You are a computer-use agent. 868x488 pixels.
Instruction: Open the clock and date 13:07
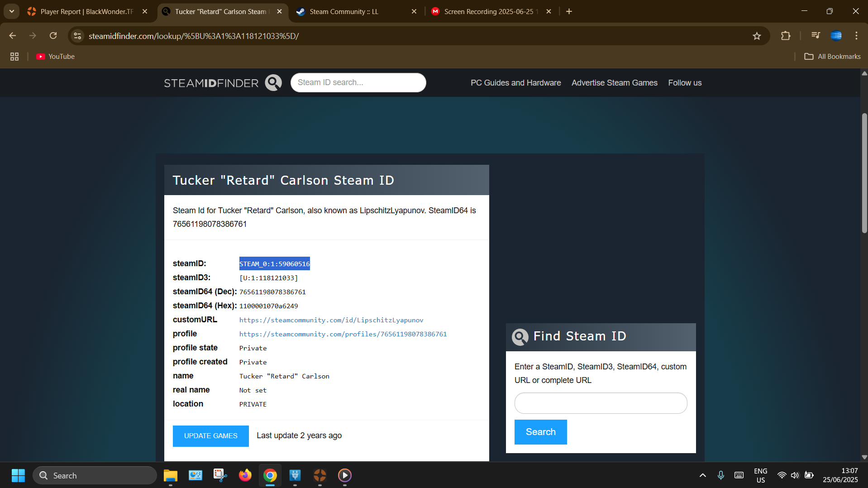pos(840,475)
